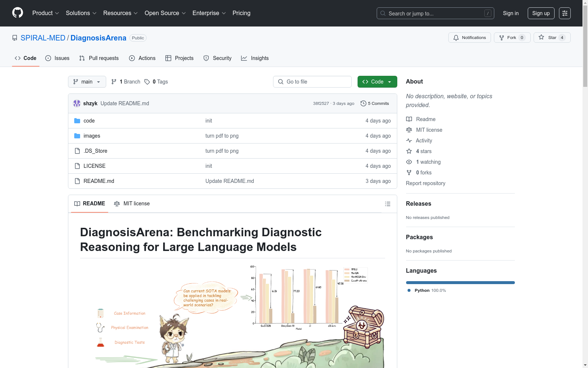
Task: Open the code folder
Action: [89, 121]
